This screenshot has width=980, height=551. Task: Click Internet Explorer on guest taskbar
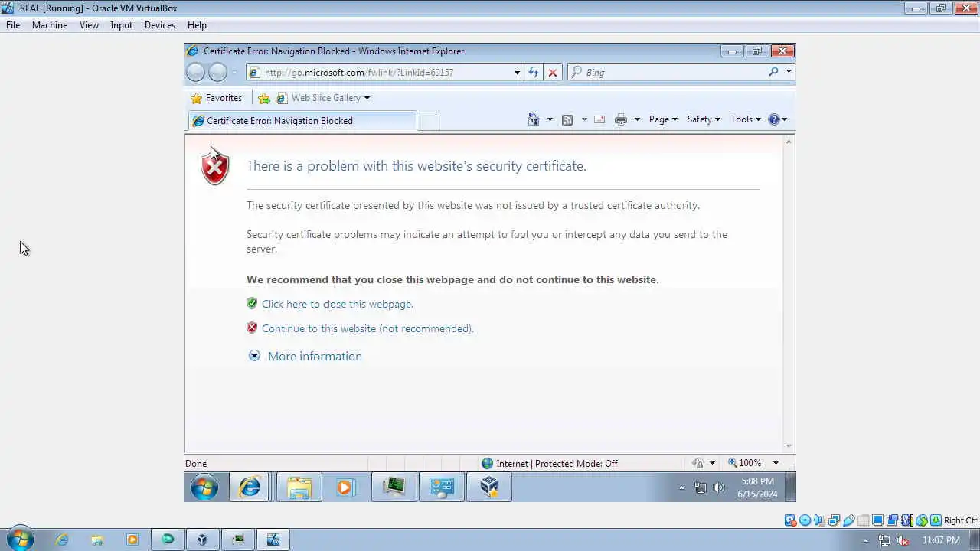[x=250, y=487]
